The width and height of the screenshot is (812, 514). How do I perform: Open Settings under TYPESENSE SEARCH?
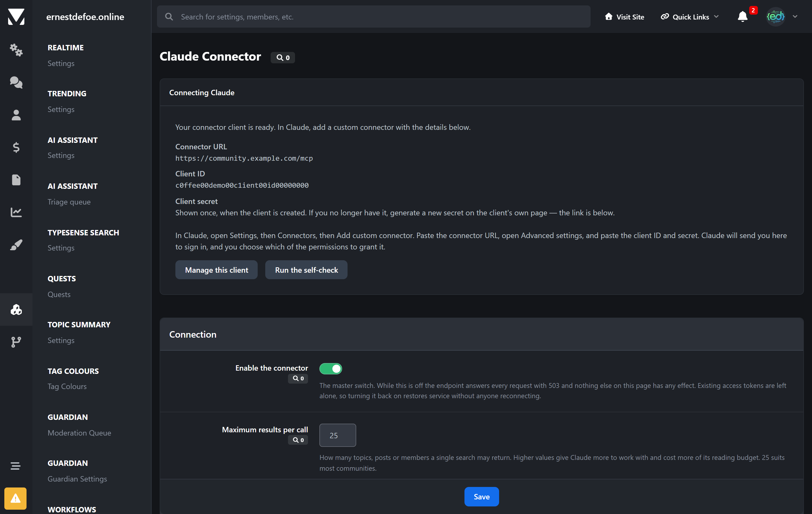tap(61, 248)
